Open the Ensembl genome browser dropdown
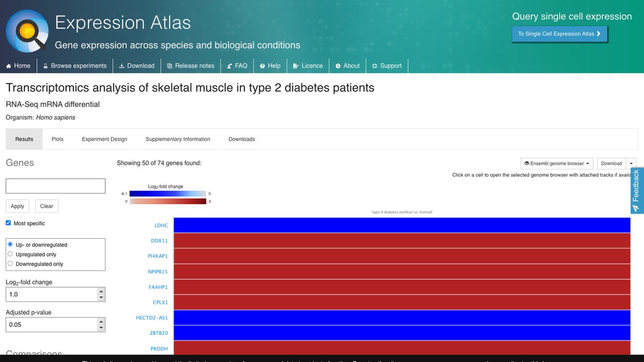This screenshot has height=362, width=644. 557,163
